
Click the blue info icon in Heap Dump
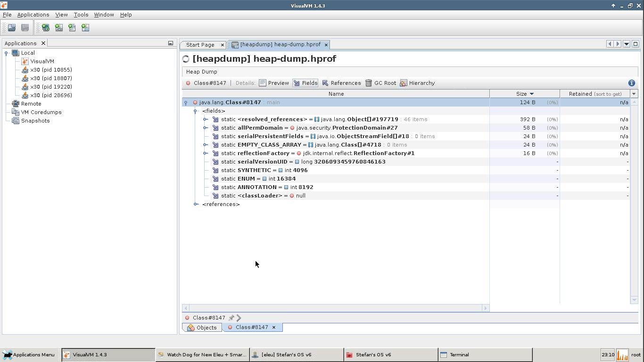click(631, 83)
